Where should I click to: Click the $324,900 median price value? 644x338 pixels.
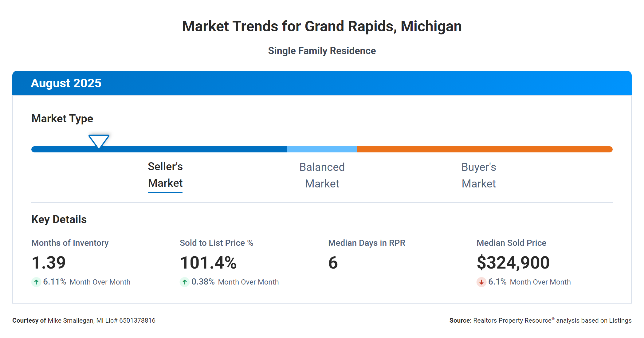tap(513, 263)
